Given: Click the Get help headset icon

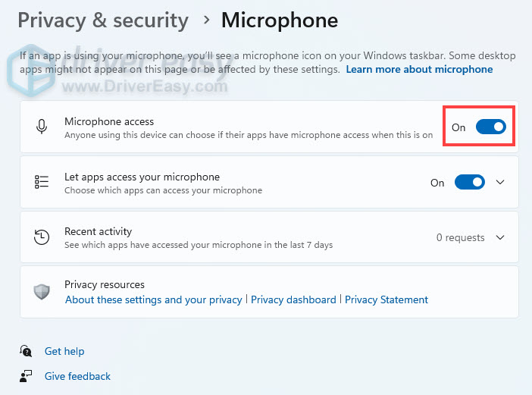Looking at the screenshot, I should (x=27, y=351).
